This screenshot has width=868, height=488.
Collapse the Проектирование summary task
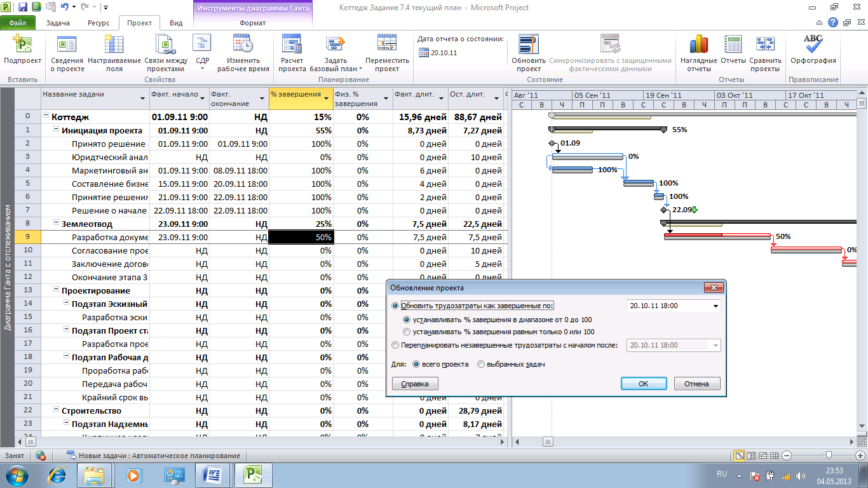56,290
